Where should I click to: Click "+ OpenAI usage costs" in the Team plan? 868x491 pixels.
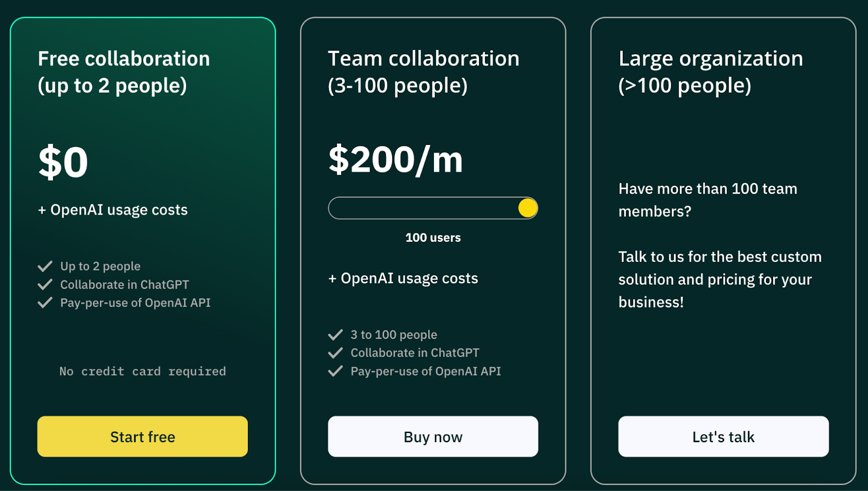[x=403, y=278]
